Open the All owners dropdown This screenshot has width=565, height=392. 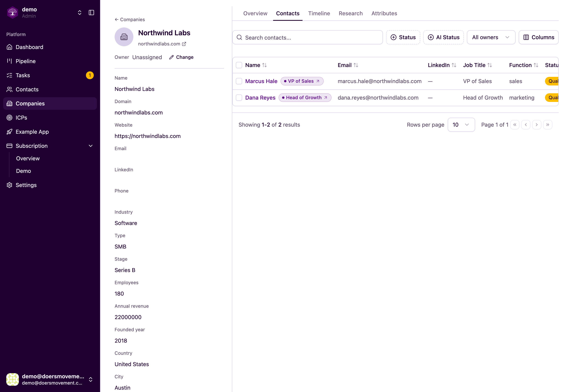coord(491,37)
